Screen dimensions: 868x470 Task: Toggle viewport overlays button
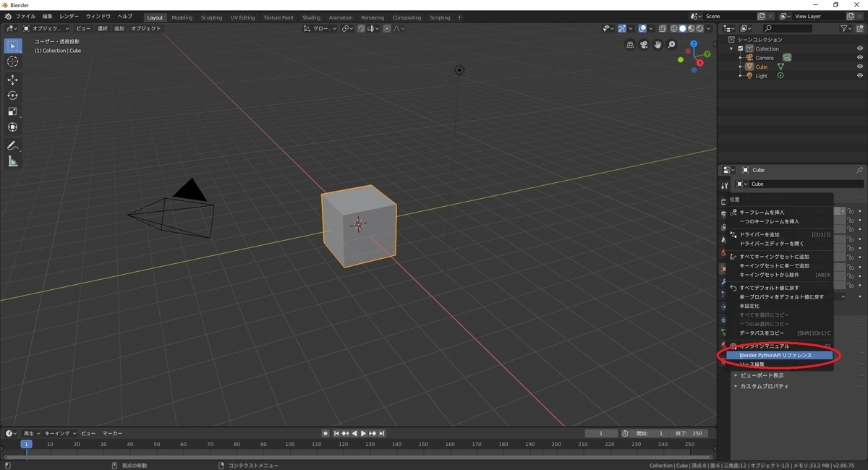tap(642, 28)
